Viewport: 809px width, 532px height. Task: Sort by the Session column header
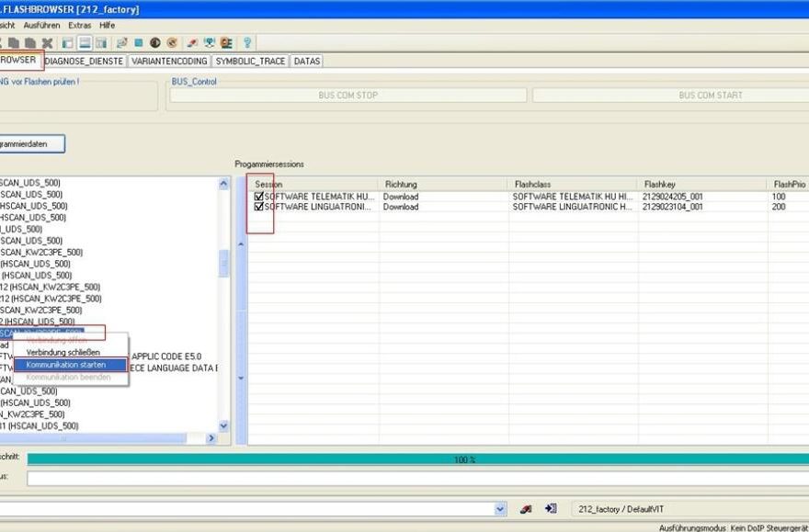coord(313,184)
